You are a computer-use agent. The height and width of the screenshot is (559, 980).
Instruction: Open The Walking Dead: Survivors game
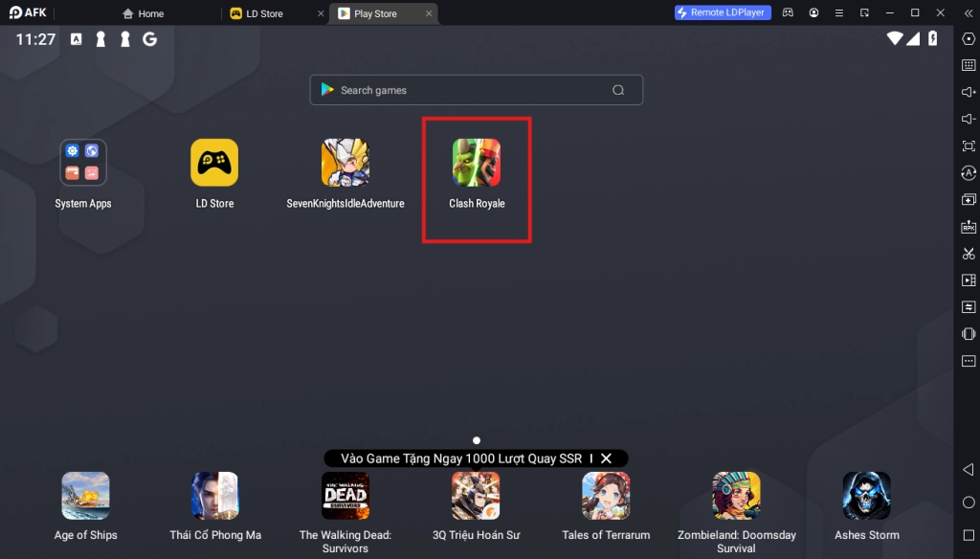[x=345, y=496]
